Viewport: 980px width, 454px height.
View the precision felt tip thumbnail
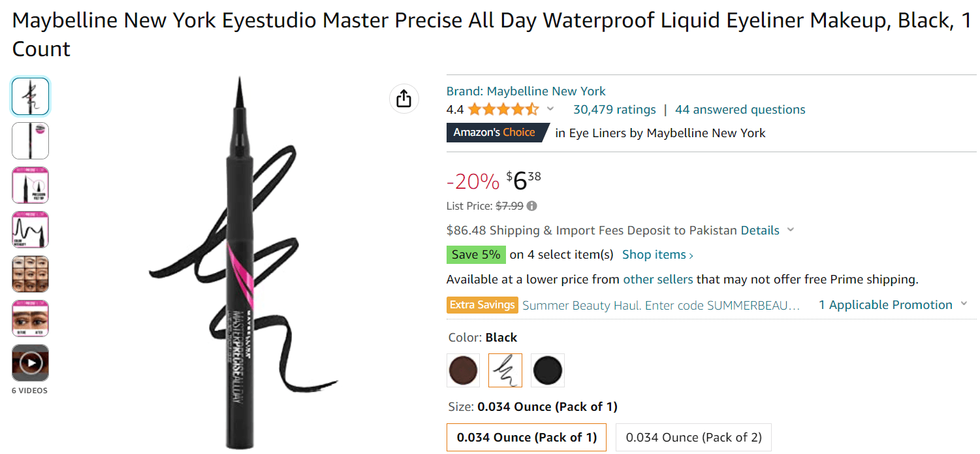pyautogui.click(x=31, y=185)
